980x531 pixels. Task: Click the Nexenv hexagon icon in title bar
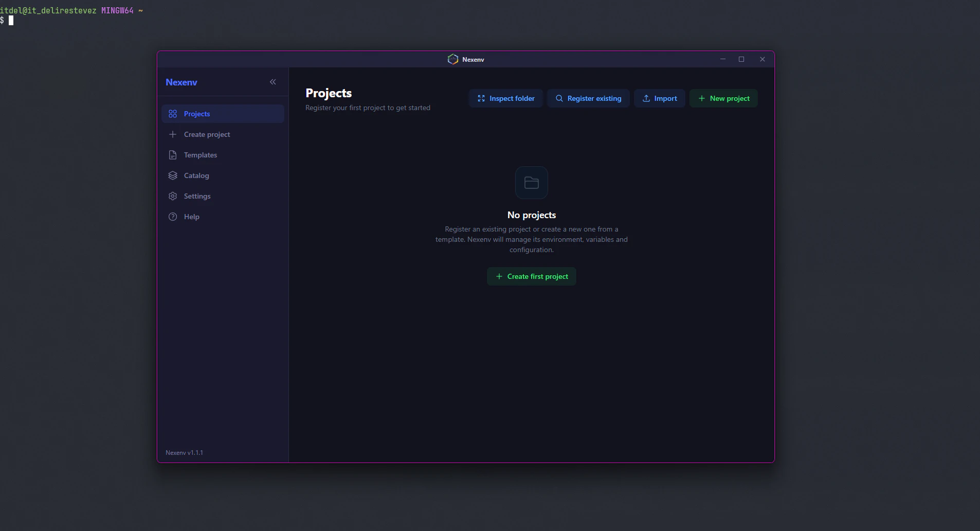(x=453, y=59)
